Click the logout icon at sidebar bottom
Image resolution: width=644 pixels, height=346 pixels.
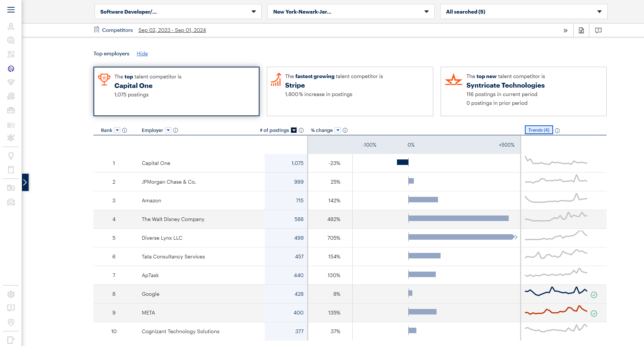11,340
